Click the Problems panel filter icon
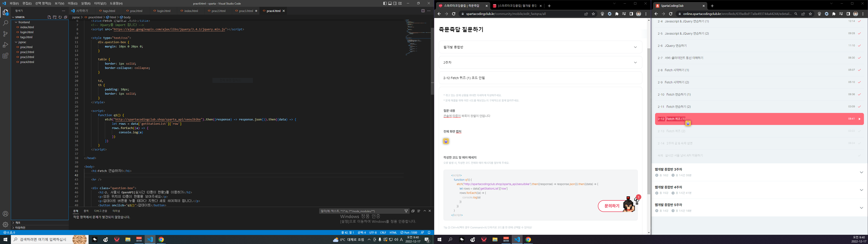 406,211
